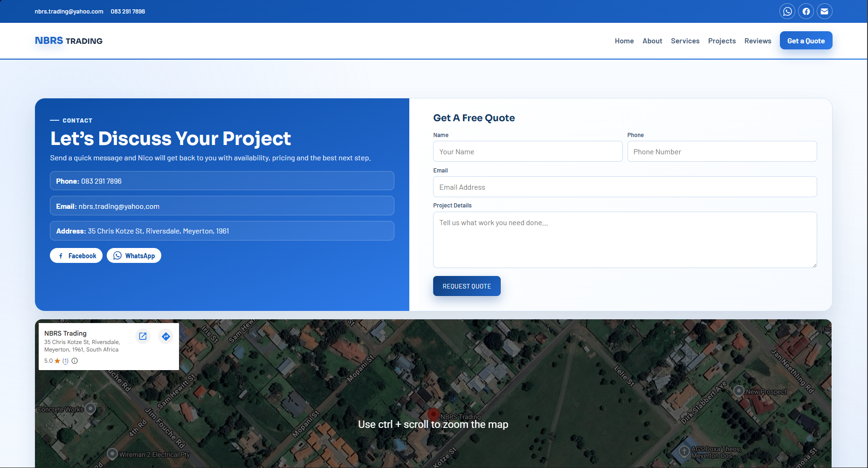Viewport: 868px width, 468px height.
Task: Click the 'Jan Neethling Rd' map label
Action: coord(792,371)
